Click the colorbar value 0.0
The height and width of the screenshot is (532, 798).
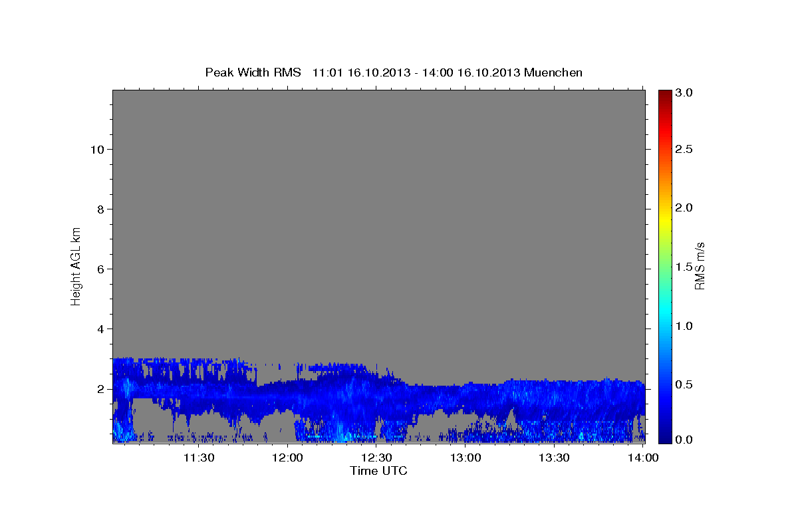[685, 440]
